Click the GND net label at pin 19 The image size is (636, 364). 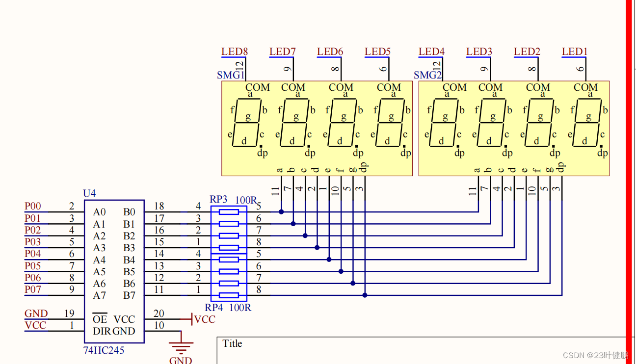click(36, 313)
